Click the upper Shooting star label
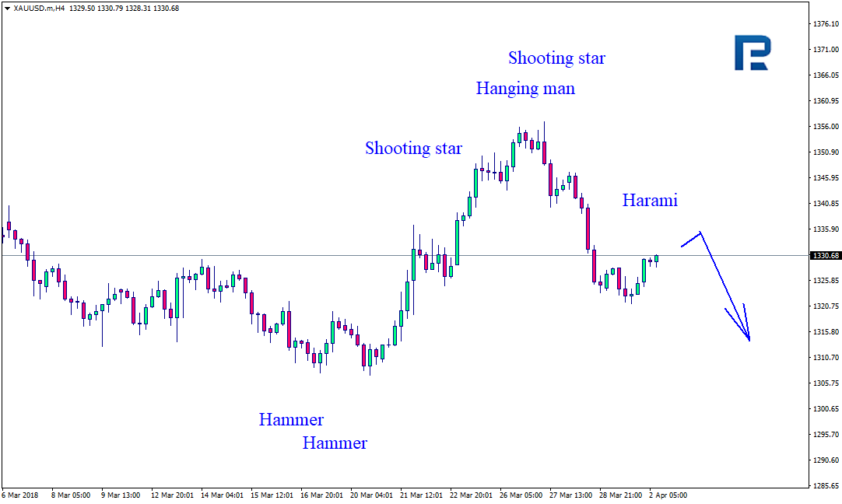842x504 pixels. click(x=557, y=58)
